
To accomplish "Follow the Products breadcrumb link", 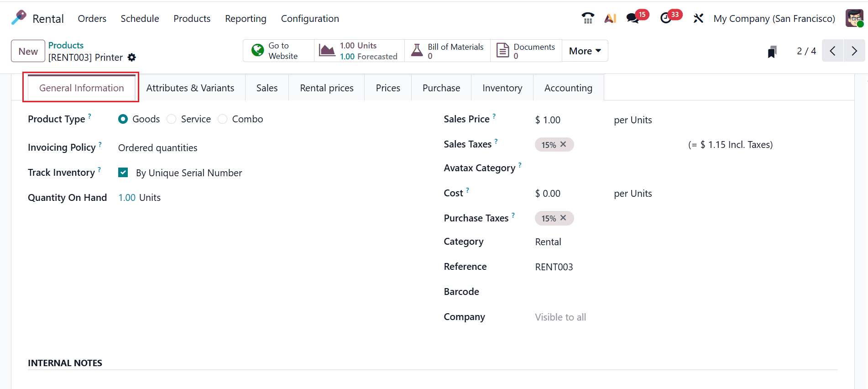I will pos(66,45).
